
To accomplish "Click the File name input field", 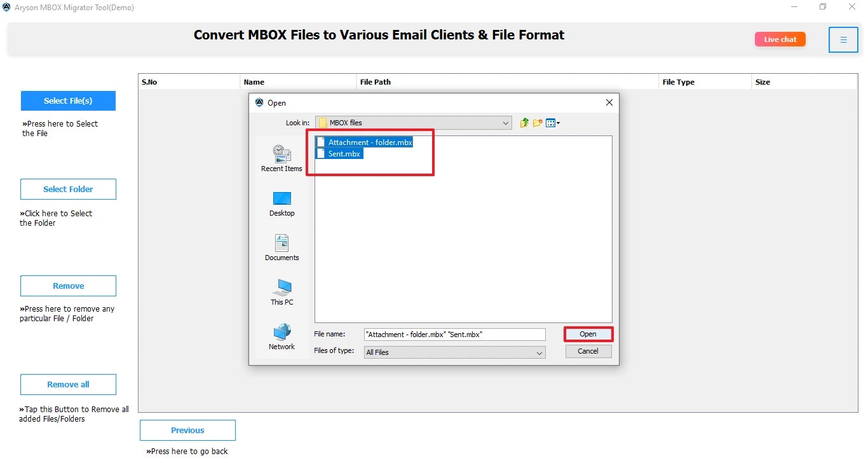I will (454, 335).
